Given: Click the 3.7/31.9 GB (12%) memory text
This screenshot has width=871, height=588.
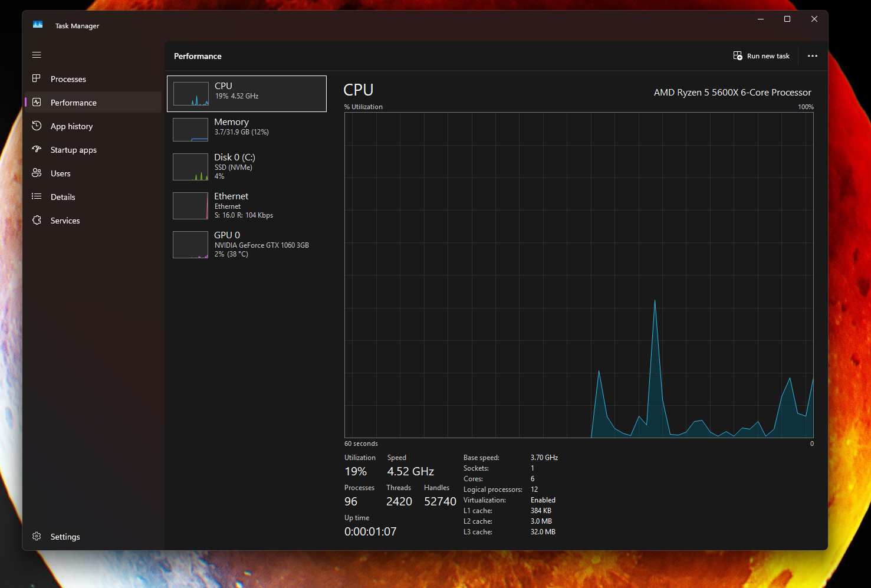Looking at the screenshot, I should tap(242, 132).
